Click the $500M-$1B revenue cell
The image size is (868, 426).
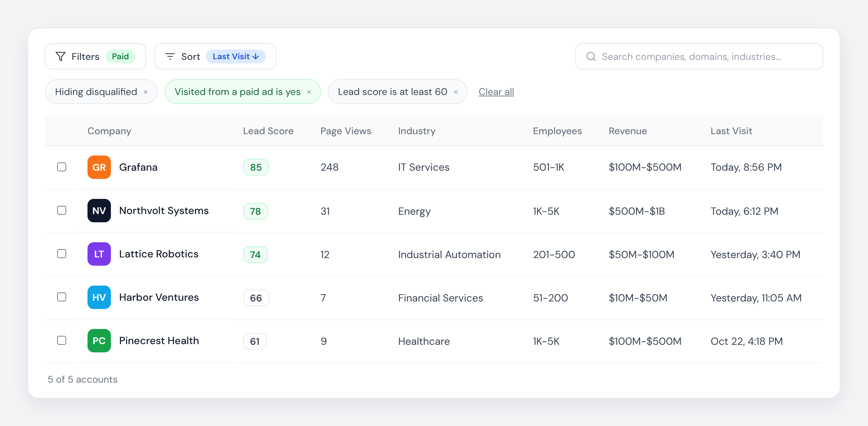(637, 211)
